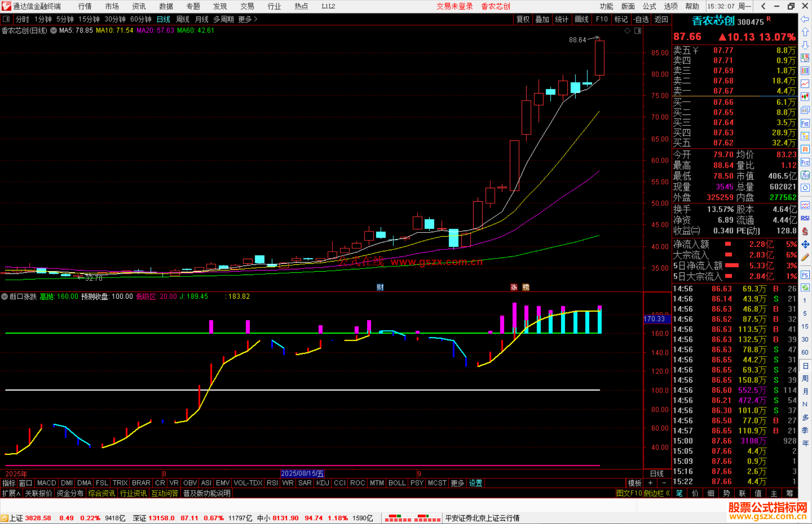This screenshot has width=812, height=524.
Task: Click the panel layout icon left of 分时
Action: [x=6, y=19]
